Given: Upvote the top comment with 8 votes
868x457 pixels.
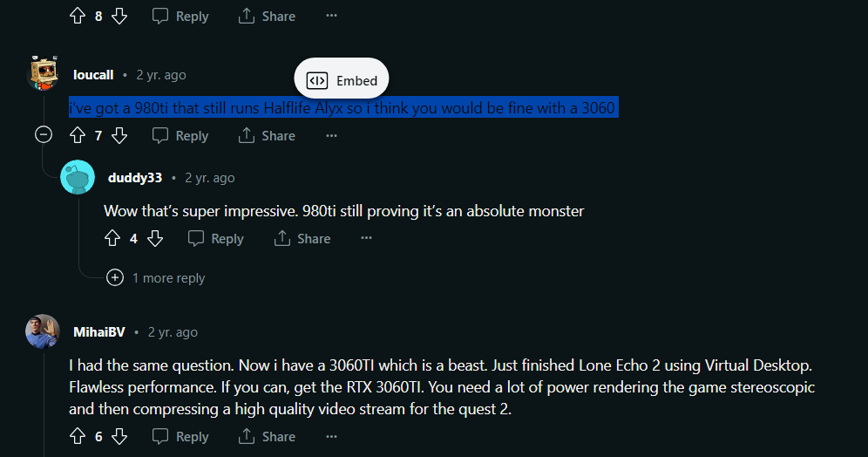Looking at the screenshot, I should 78,16.
